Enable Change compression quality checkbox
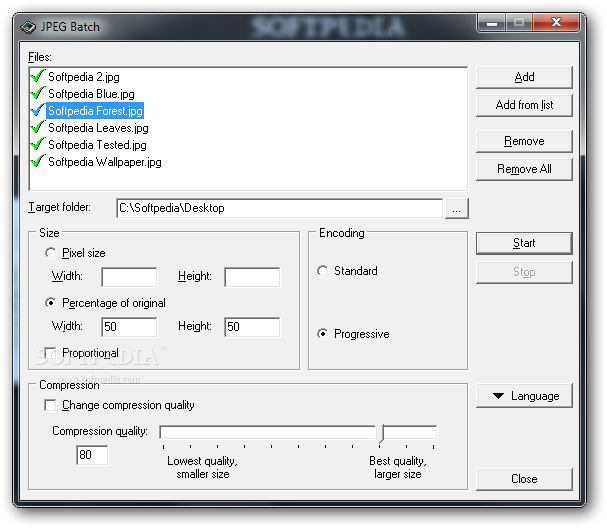 tap(50, 405)
